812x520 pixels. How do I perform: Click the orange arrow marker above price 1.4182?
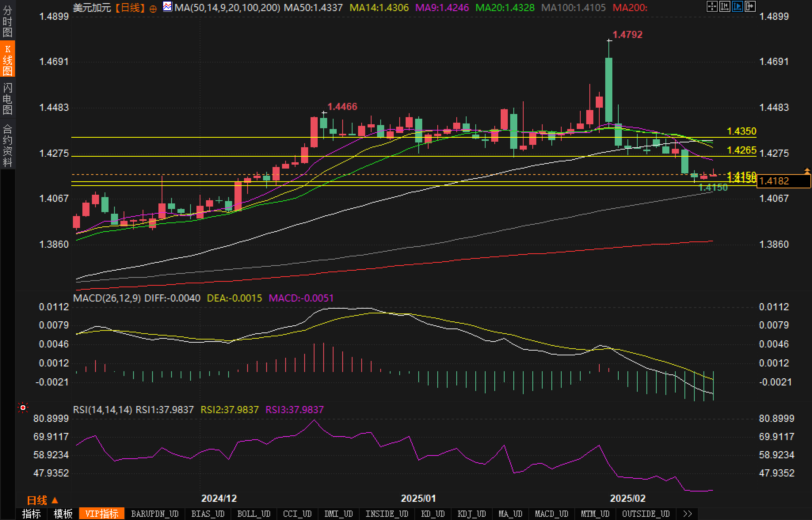pyautogui.click(x=807, y=171)
